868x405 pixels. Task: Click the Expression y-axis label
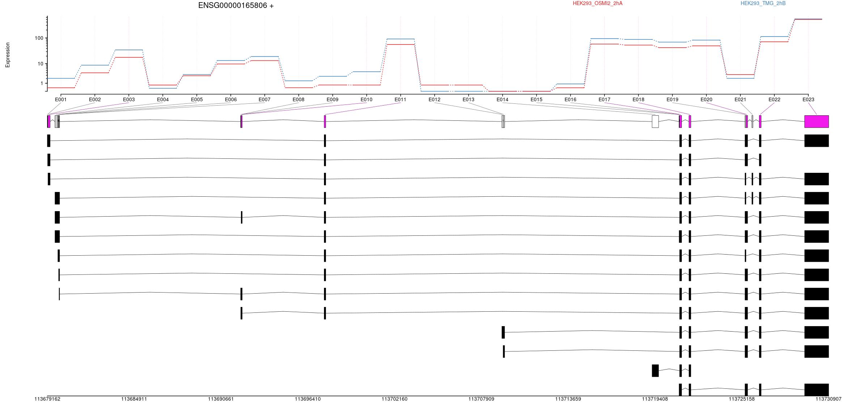8,55
